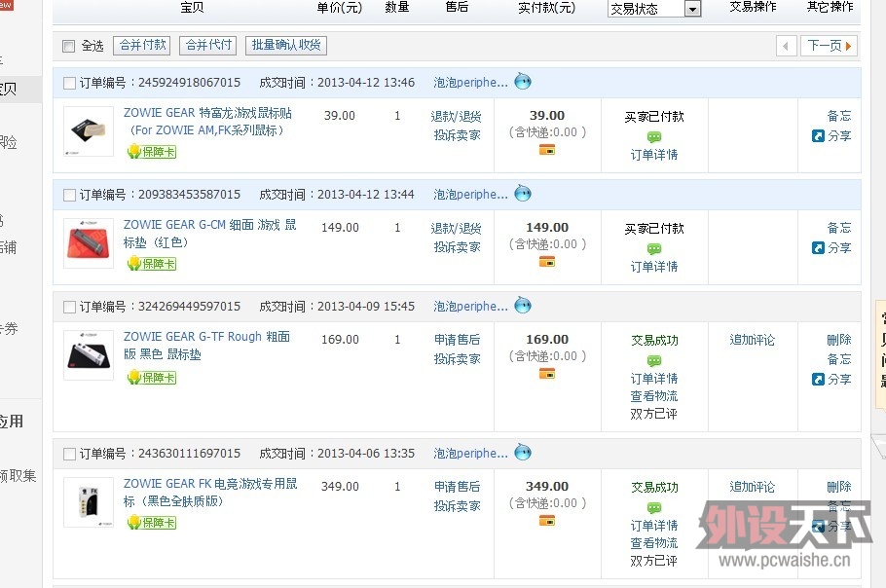Click payment card icon under 169.00 amount
Image resolution: width=886 pixels, height=588 pixels.
click(x=547, y=374)
